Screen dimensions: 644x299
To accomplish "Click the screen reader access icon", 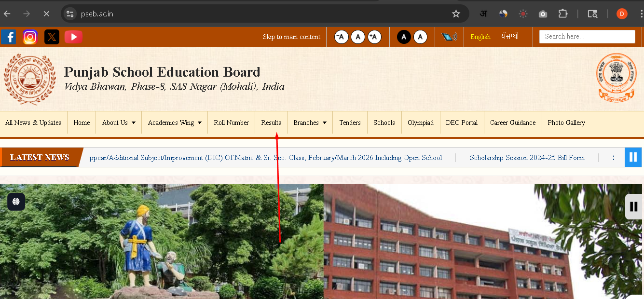I will [x=449, y=37].
